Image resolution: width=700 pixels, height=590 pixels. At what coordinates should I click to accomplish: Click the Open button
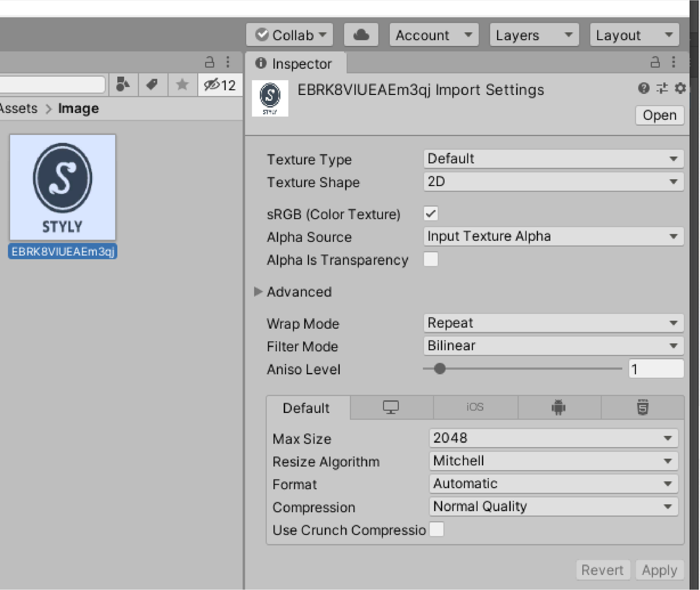coord(660,115)
